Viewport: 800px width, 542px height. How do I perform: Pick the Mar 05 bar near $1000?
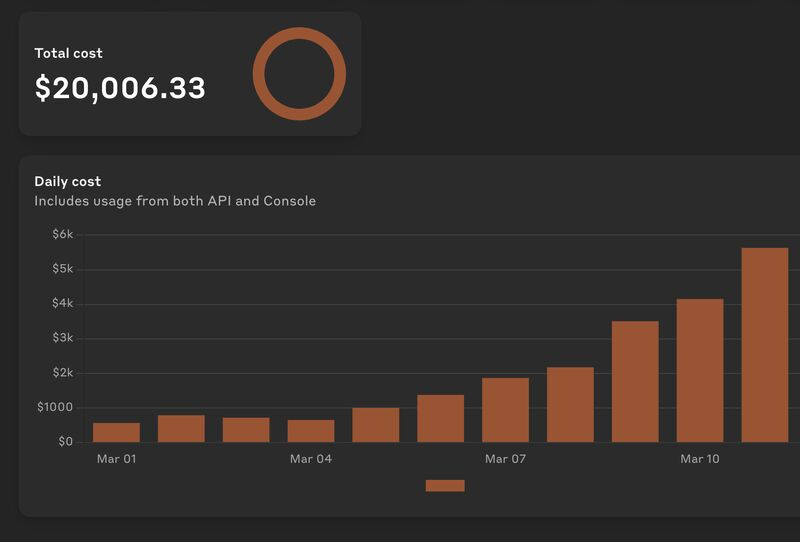[375, 425]
